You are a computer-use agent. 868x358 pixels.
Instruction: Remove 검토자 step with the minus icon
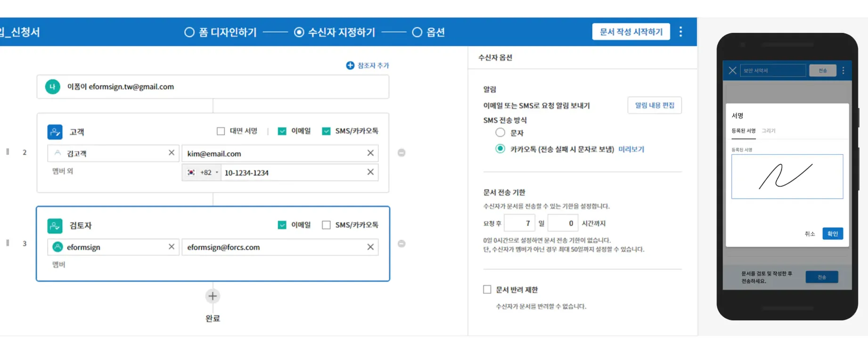coord(401,244)
